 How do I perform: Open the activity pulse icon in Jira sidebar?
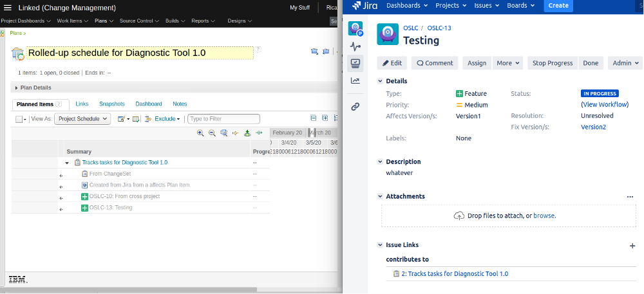point(355,46)
